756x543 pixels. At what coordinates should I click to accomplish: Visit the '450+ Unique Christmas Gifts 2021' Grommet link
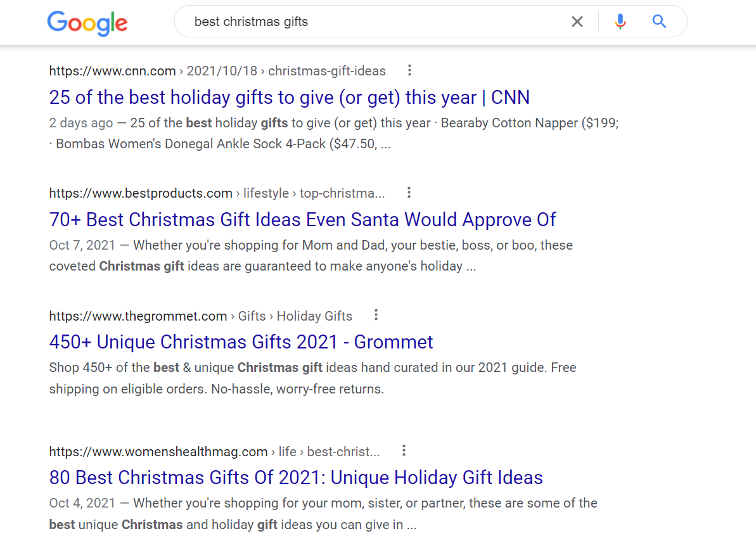[241, 342]
